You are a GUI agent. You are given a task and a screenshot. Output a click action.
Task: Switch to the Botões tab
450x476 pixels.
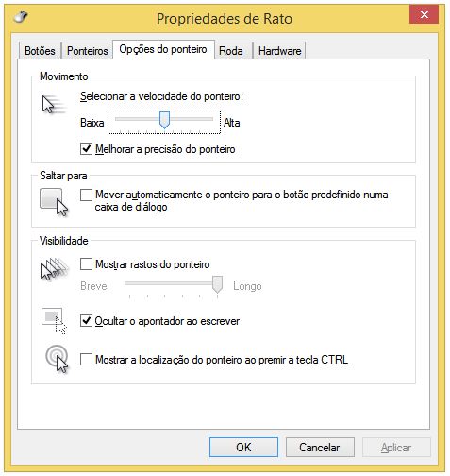(40, 51)
